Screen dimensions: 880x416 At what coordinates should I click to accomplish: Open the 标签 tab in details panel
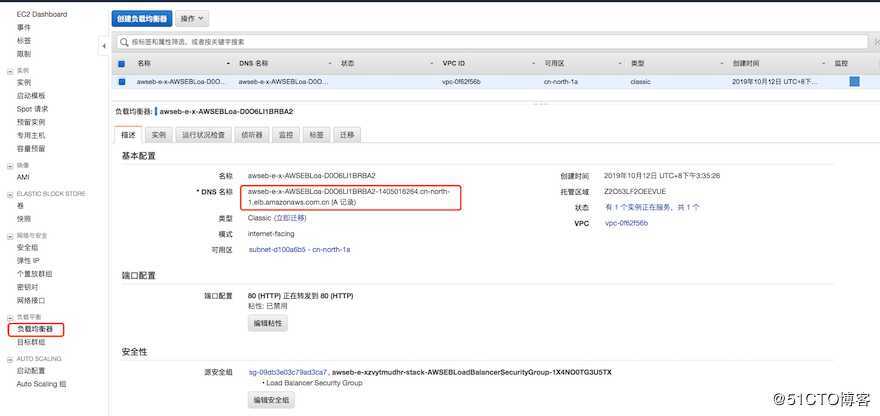click(x=316, y=135)
